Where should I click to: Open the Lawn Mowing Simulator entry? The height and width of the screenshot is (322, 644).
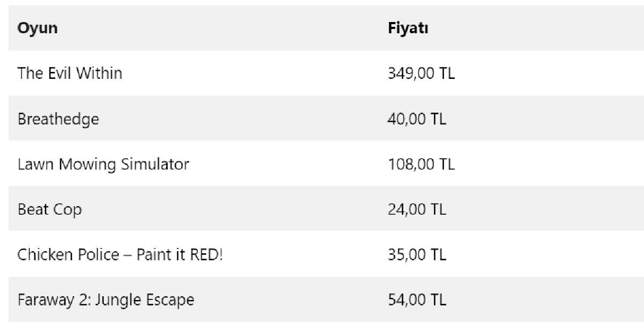[x=103, y=164]
